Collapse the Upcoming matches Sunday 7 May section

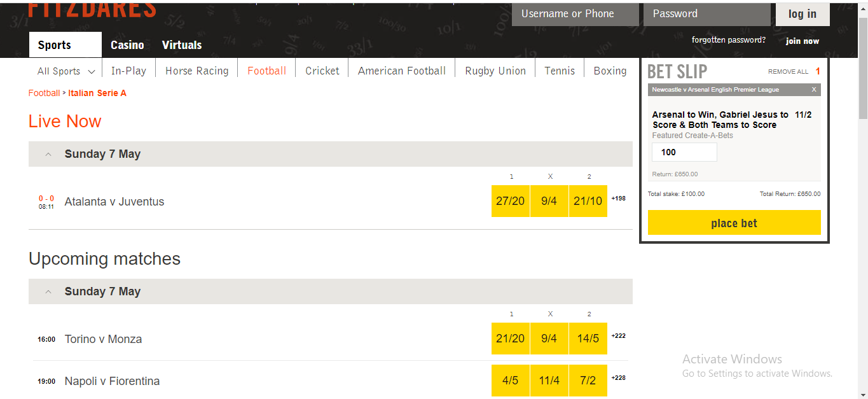click(x=48, y=291)
